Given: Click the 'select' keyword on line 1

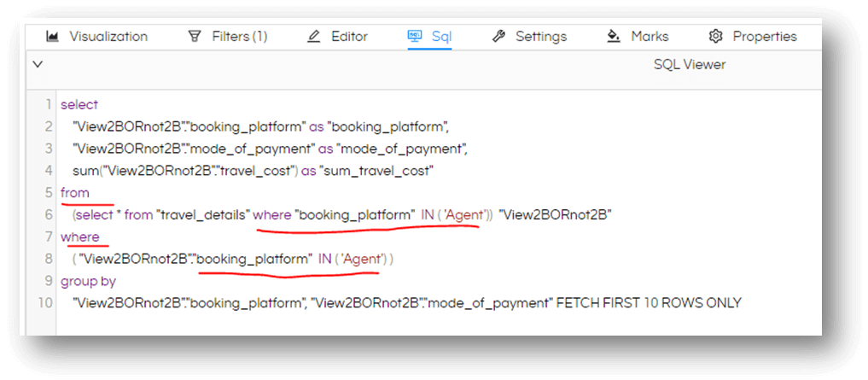Looking at the screenshot, I should click(79, 105).
